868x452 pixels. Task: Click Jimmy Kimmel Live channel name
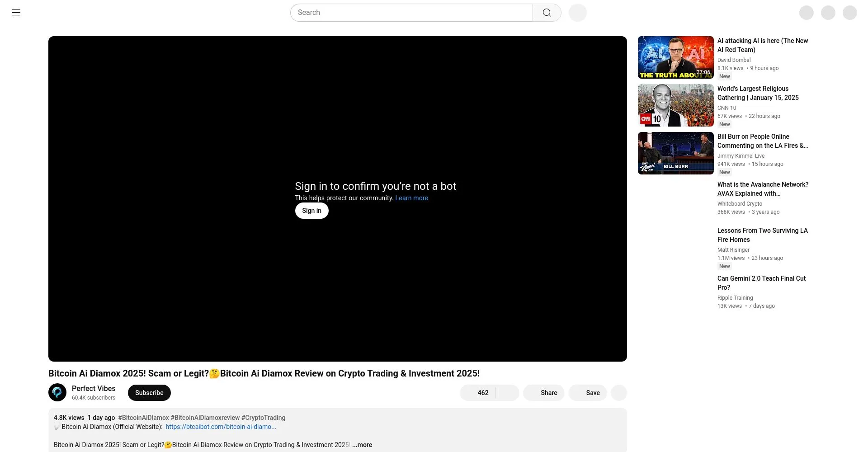pyautogui.click(x=741, y=156)
